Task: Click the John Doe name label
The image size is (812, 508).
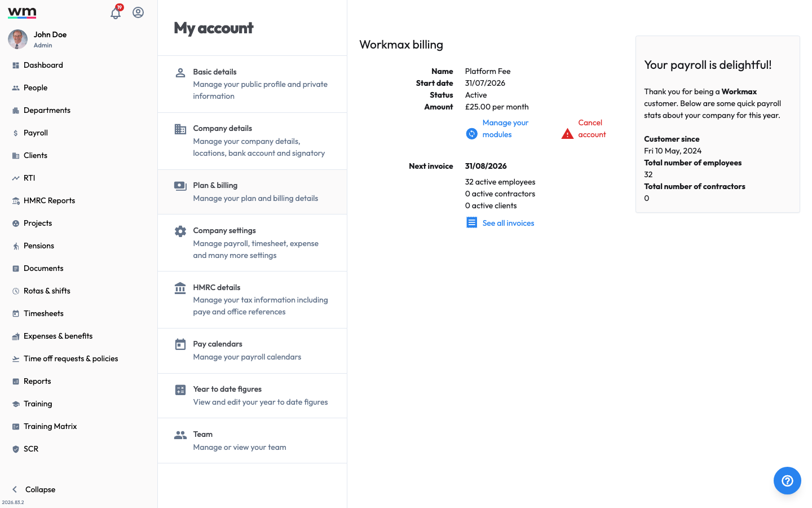Action: pyautogui.click(x=50, y=35)
